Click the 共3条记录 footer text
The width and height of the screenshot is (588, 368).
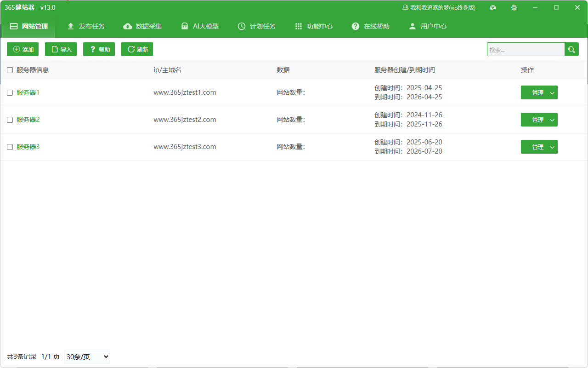(x=22, y=356)
